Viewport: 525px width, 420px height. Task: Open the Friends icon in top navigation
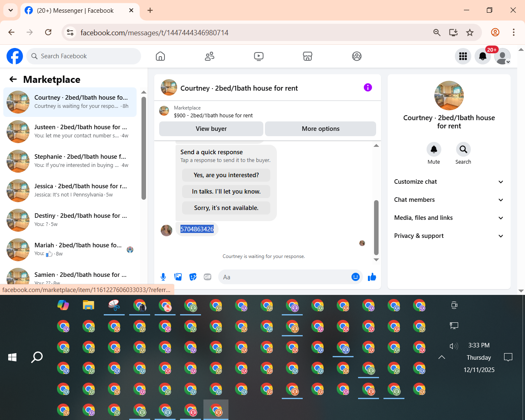210,56
